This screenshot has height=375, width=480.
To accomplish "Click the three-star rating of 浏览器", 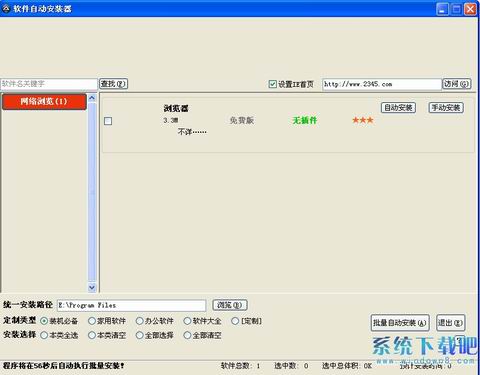I will [363, 120].
